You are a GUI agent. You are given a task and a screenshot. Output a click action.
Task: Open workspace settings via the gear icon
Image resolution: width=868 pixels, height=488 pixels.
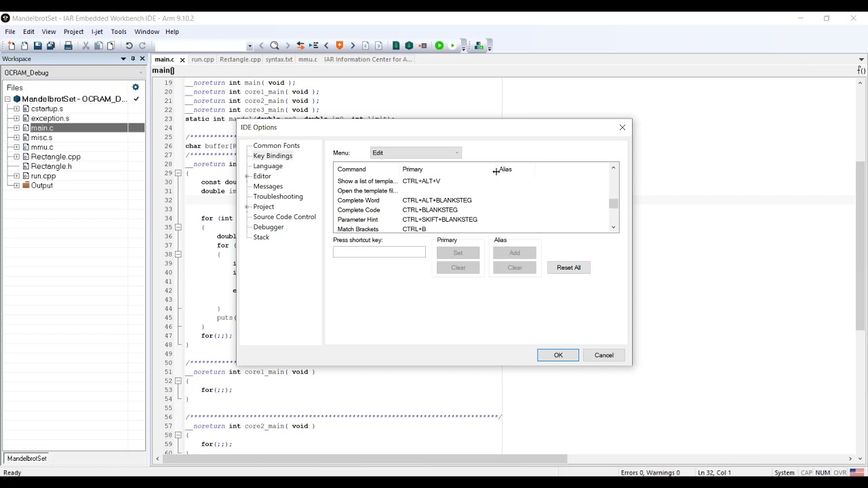(136, 87)
